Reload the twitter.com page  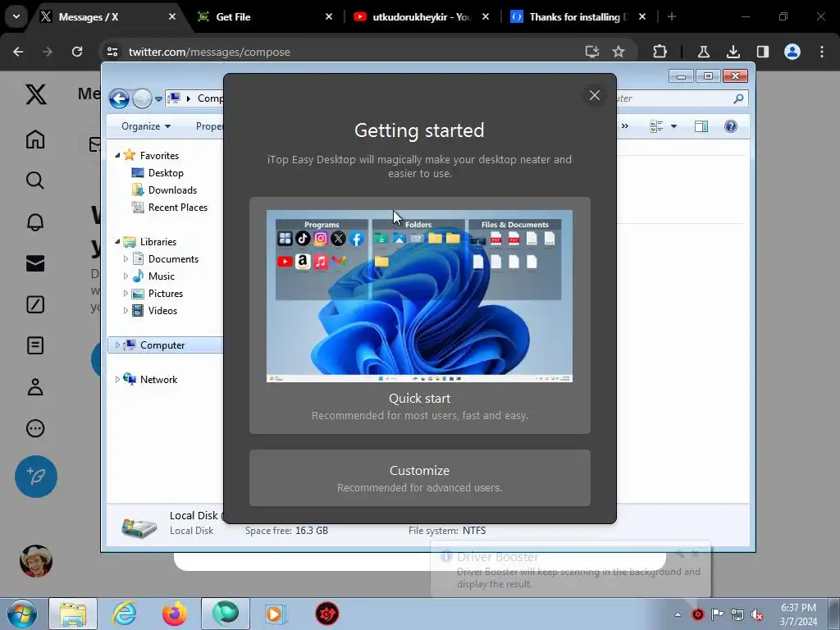point(77,52)
